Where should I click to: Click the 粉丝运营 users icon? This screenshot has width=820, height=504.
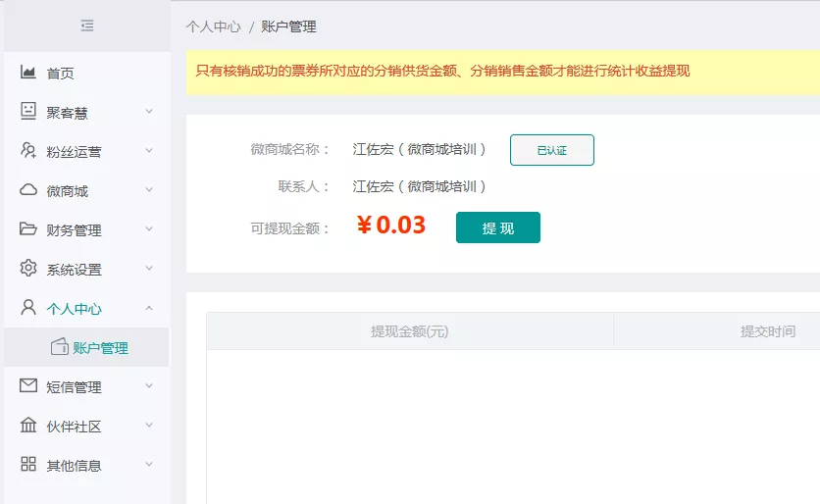pyautogui.click(x=28, y=151)
